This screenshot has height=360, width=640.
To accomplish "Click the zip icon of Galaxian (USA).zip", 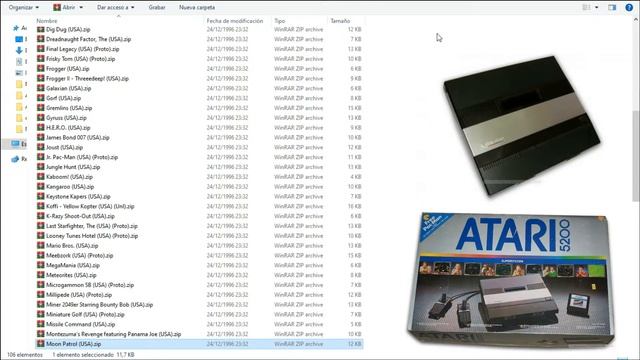I will point(40,88).
